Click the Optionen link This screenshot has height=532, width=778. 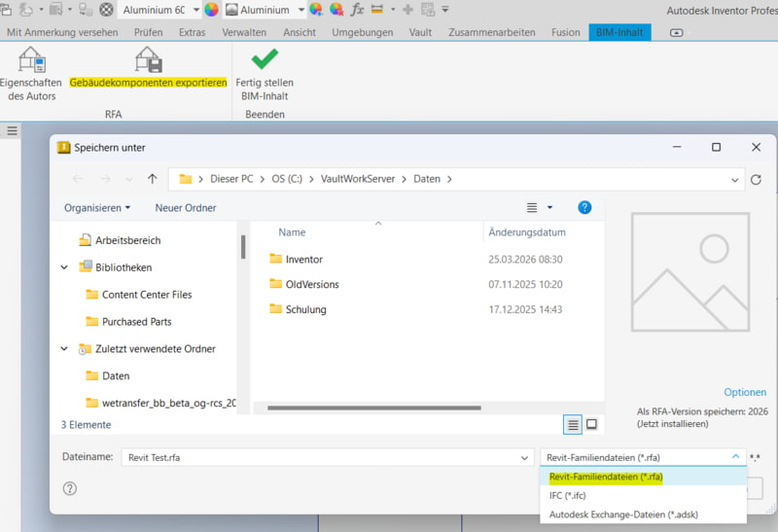tap(745, 392)
